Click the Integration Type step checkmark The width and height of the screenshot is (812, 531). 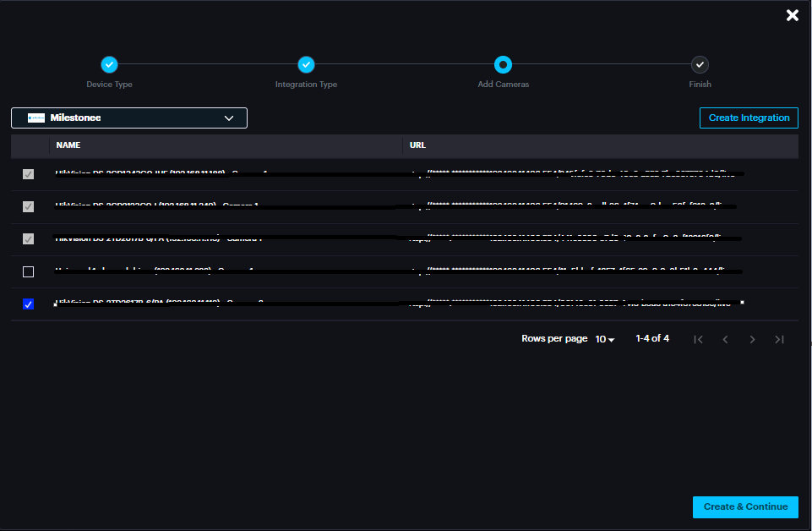(x=306, y=64)
